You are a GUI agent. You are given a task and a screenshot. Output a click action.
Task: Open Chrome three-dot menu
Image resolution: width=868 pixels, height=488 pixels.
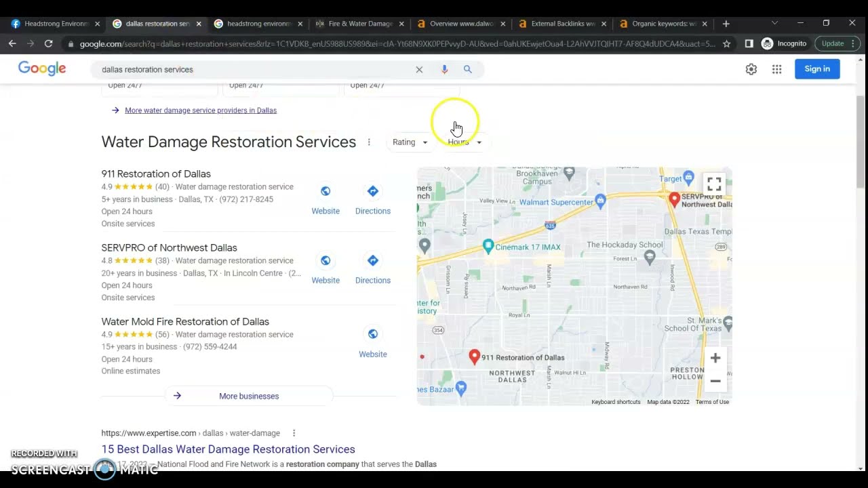coord(853,43)
